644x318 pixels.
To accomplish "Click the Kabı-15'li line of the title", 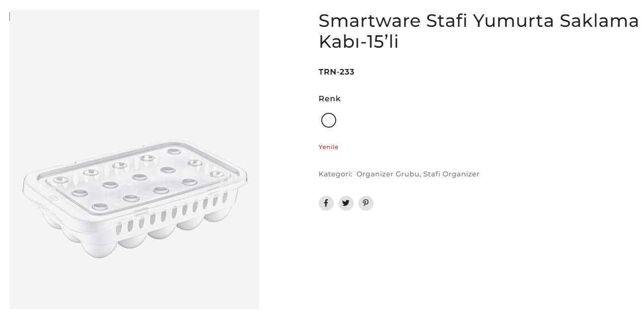I will point(359,42).
